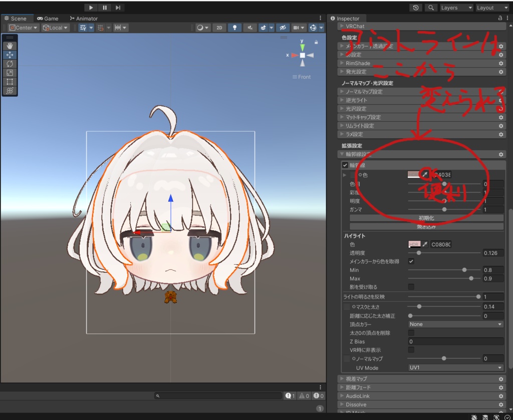Select the Move tool
The height and width of the screenshot is (420, 513).
(x=10, y=55)
